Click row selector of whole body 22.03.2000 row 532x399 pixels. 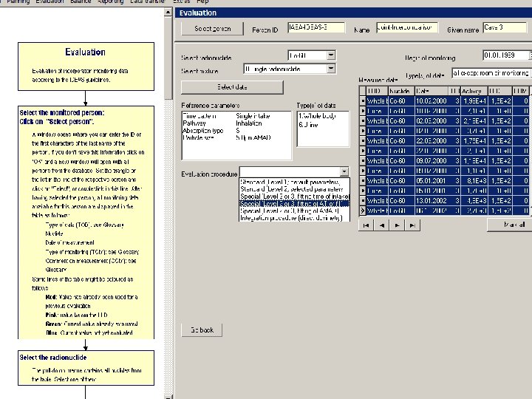pyautogui.click(x=362, y=141)
